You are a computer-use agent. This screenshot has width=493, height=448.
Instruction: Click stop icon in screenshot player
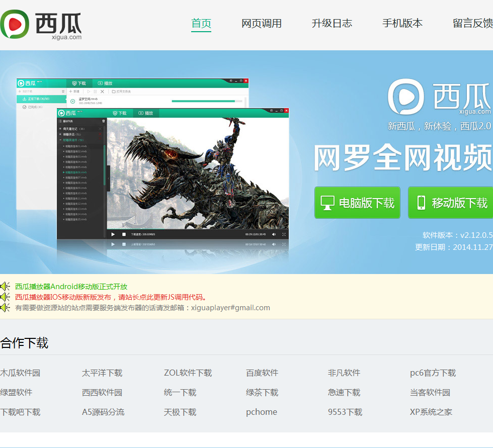coord(124,234)
